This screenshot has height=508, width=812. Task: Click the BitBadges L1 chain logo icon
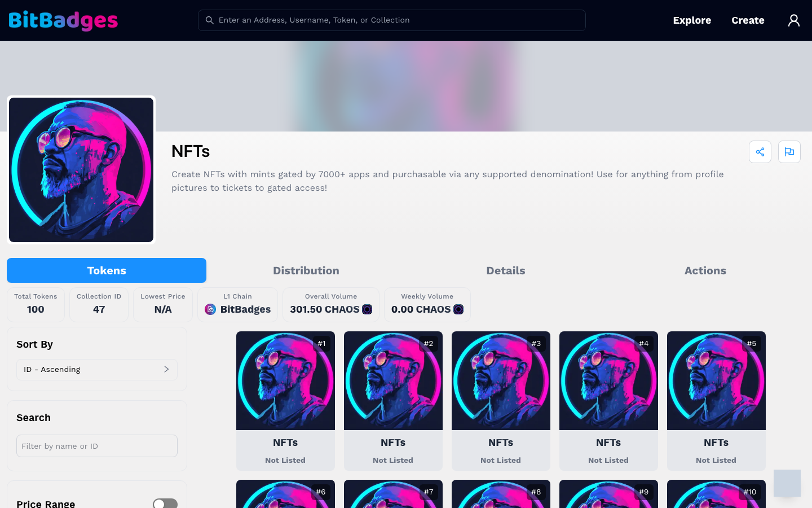coord(210,309)
